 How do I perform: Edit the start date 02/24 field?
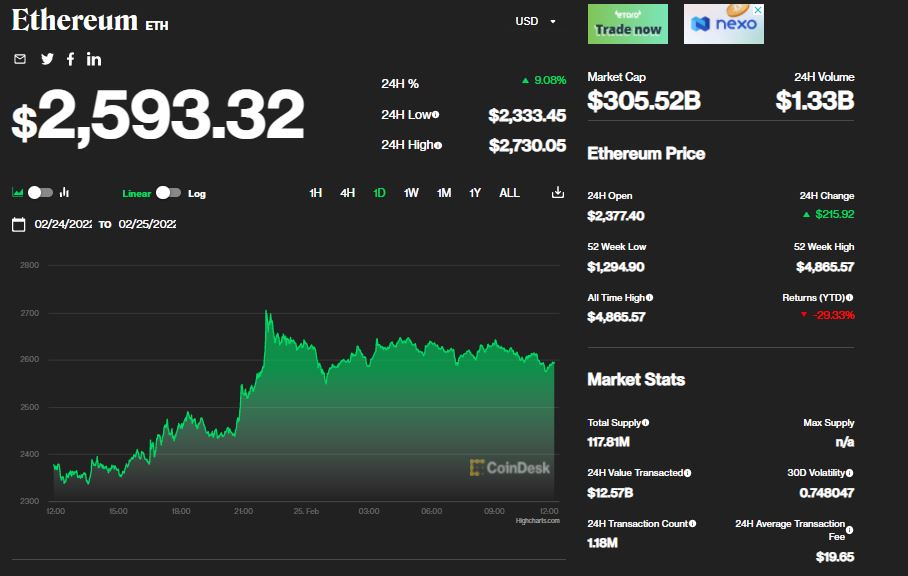(x=63, y=224)
